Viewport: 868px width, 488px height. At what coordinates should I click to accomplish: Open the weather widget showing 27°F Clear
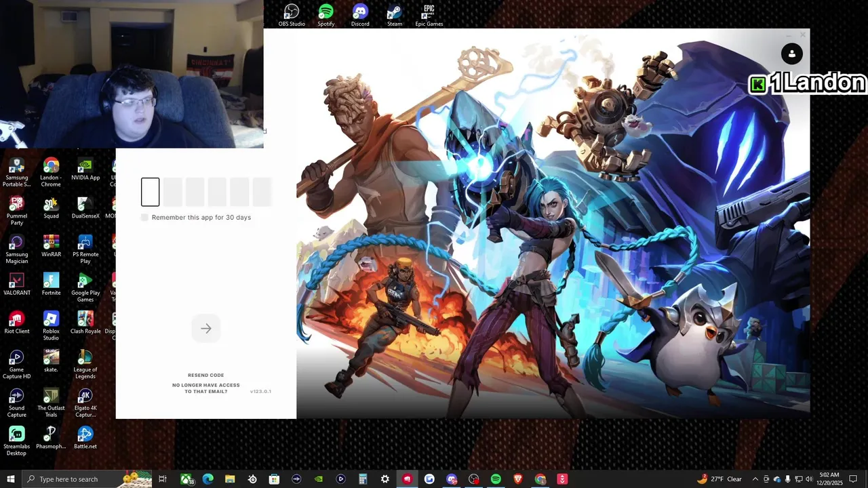[719, 479]
